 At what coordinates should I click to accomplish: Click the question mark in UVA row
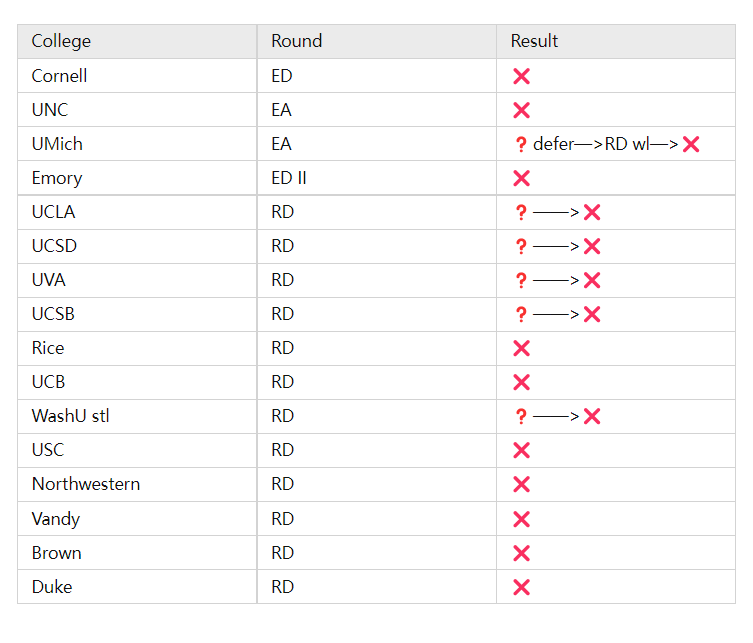click(x=521, y=280)
